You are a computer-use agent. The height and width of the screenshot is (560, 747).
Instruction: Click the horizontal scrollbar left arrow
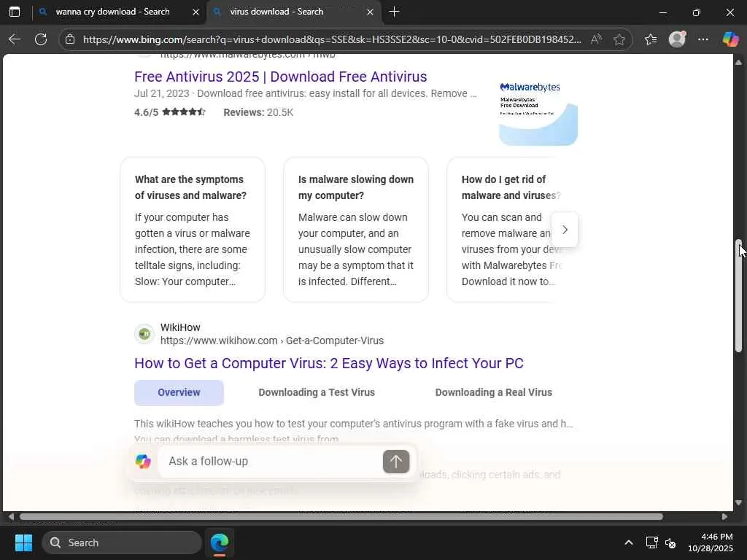[x=10, y=517]
